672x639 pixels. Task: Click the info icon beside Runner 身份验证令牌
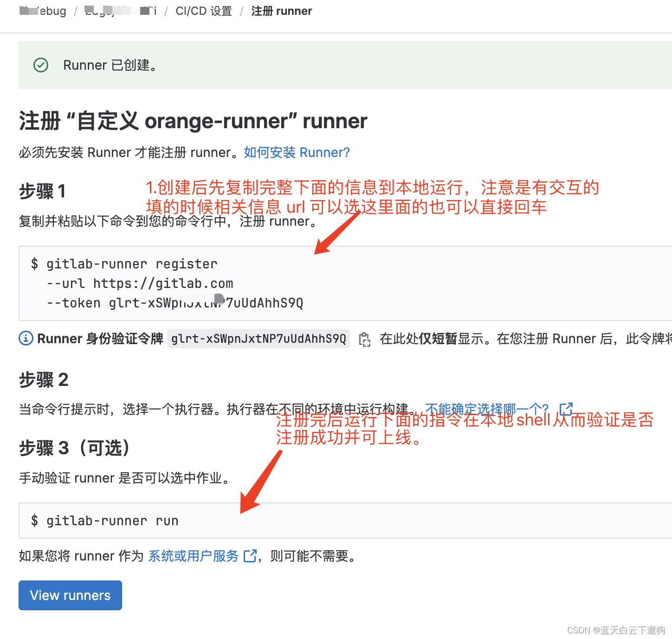(x=26, y=338)
